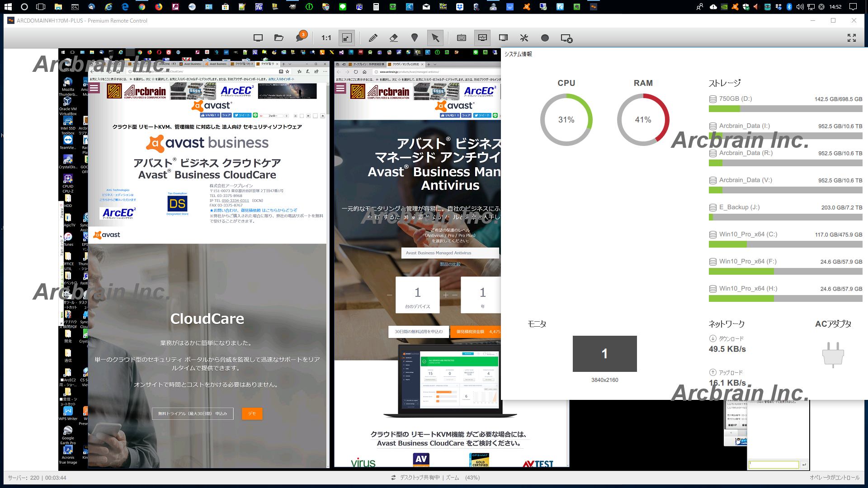Screen dimensions: 868x488
Task: Click the 30日間の無料試用を申込む button
Action: click(419, 332)
